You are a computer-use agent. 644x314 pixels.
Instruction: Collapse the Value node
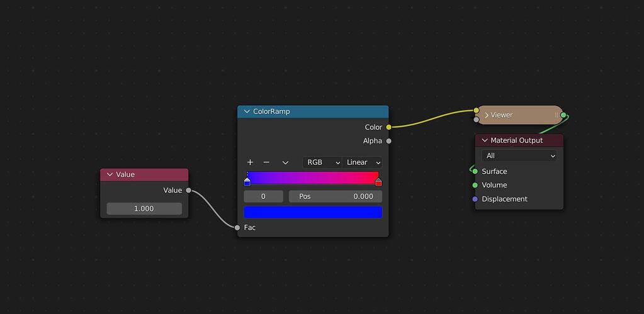pos(110,174)
